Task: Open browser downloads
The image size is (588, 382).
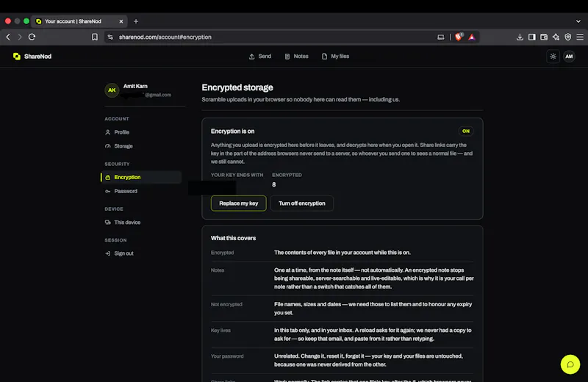Action: [x=520, y=37]
